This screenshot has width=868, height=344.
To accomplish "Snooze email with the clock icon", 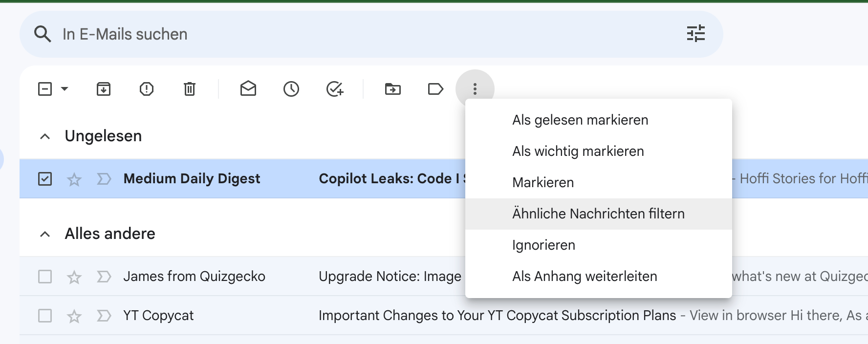I will coord(291,89).
